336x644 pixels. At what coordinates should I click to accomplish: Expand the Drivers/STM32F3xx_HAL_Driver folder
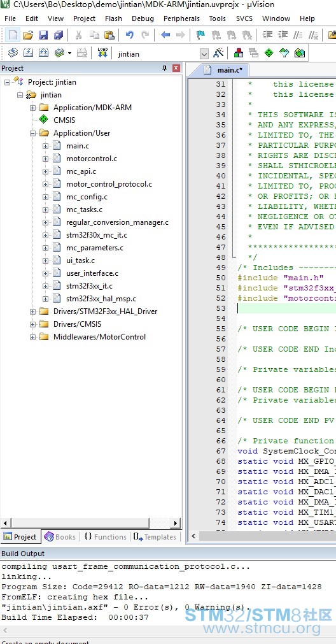click(32, 311)
